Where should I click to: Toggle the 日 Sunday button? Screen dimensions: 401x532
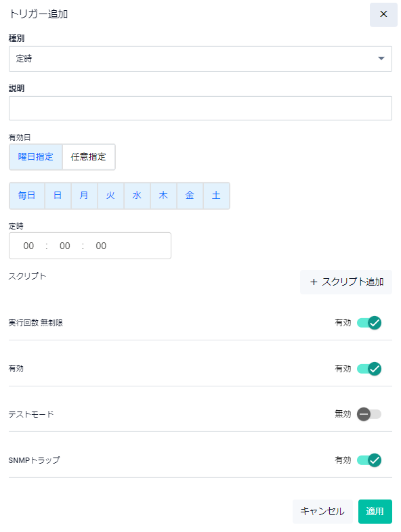pyautogui.click(x=58, y=196)
